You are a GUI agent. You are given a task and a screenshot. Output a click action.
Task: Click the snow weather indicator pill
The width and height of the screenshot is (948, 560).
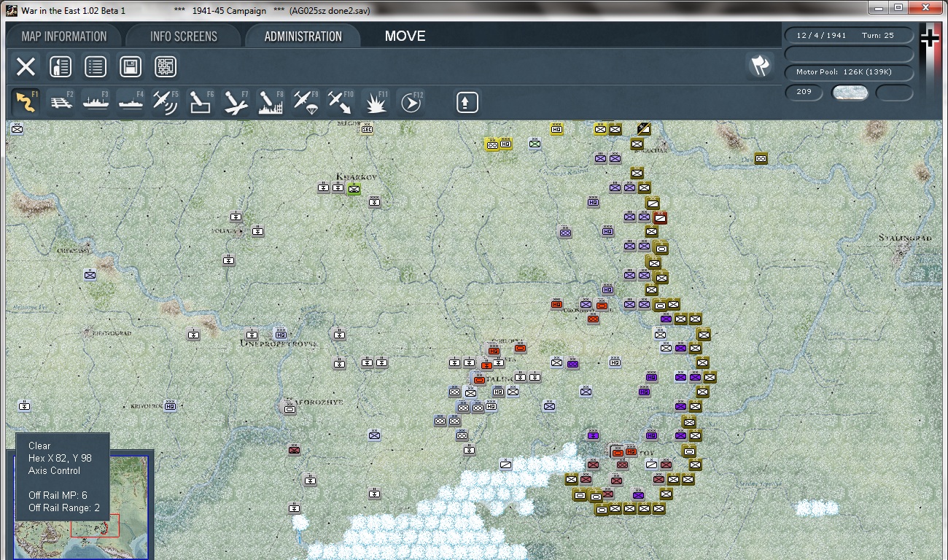coord(850,93)
